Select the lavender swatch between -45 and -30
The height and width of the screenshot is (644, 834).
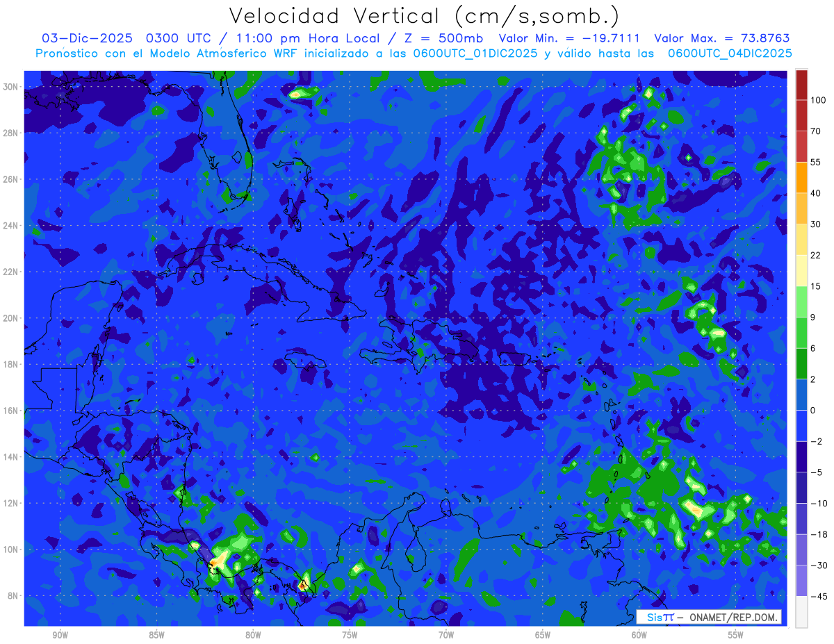[x=801, y=581]
